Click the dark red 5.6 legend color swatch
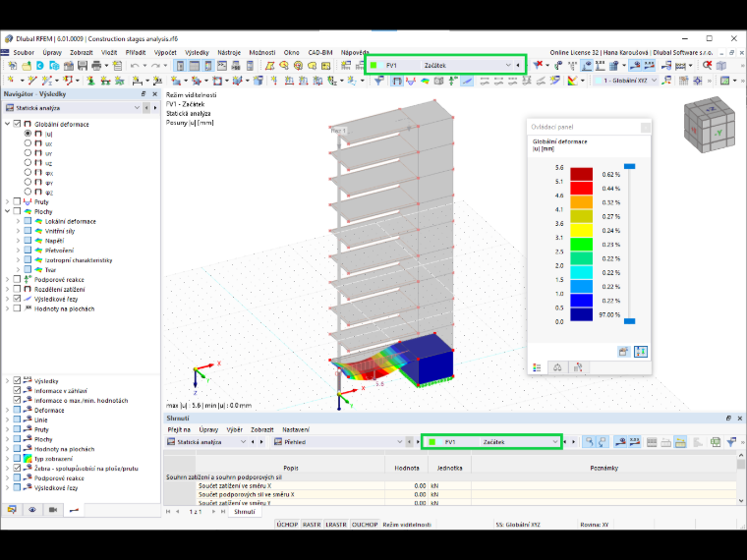 [x=581, y=174]
